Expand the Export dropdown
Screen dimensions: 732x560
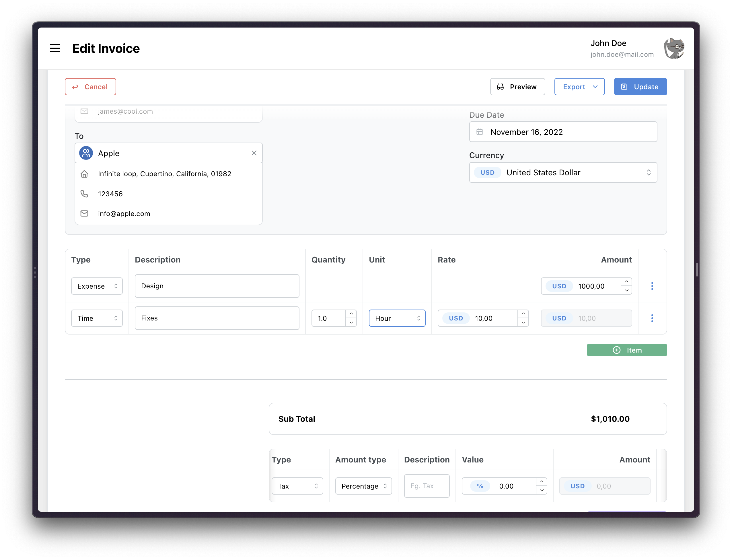579,87
